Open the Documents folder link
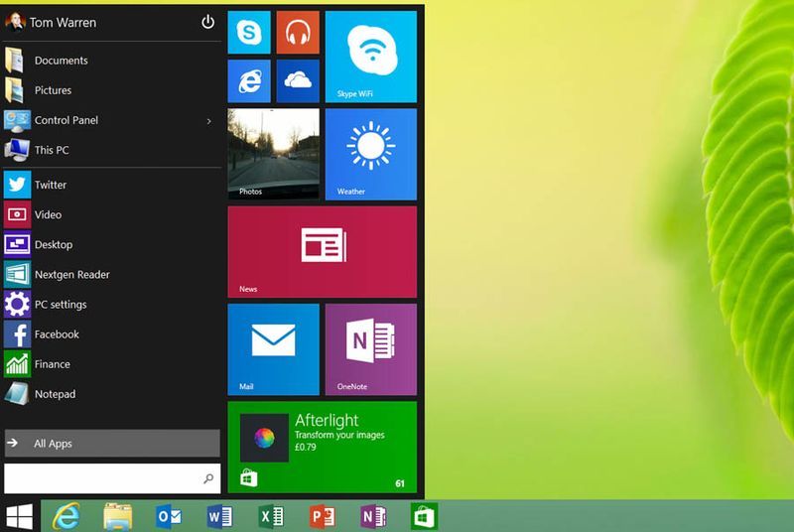Viewport: 794px width, 532px height. (x=61, y=61)
